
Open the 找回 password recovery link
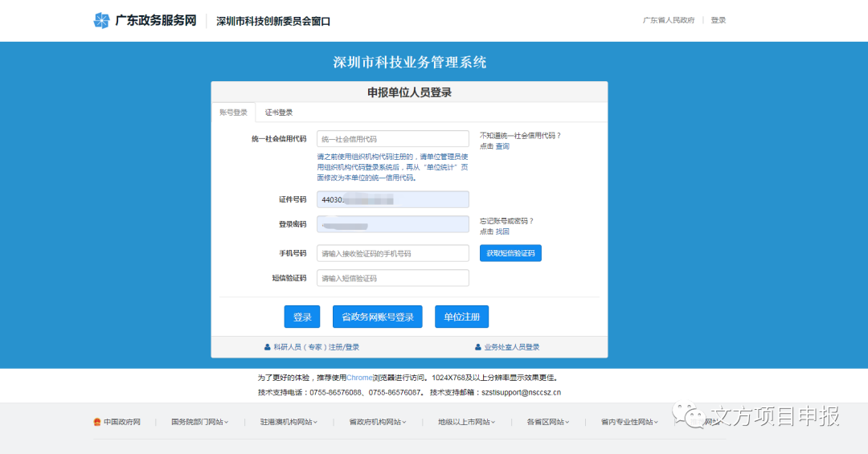coord(502,231)
